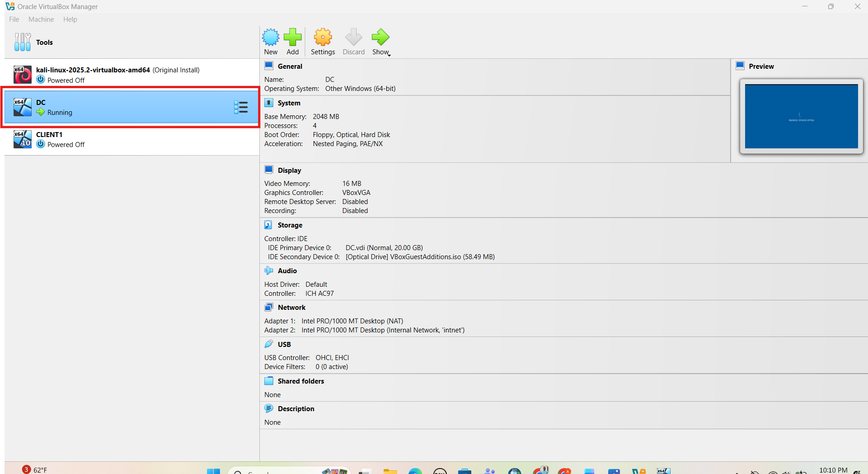Click the Shared folders section folder icon
The width and height of the screenshot is (868, 474).
(269, 381)
